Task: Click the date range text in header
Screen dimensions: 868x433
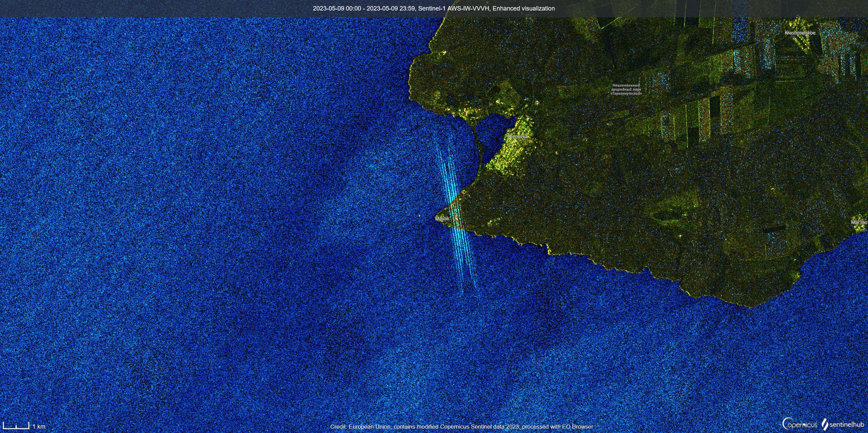Action: pyautogui.click(x=363, y=8)
